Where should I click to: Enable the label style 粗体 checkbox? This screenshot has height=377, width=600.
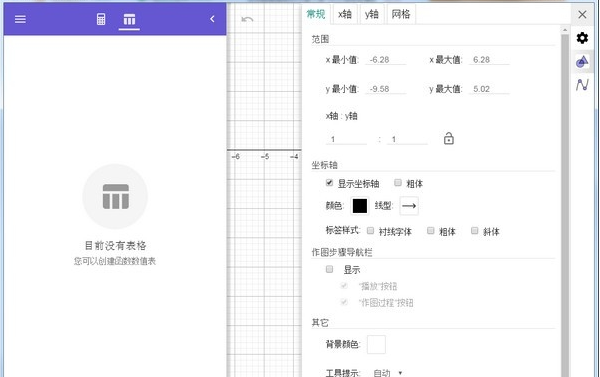[x=430, y=230]
